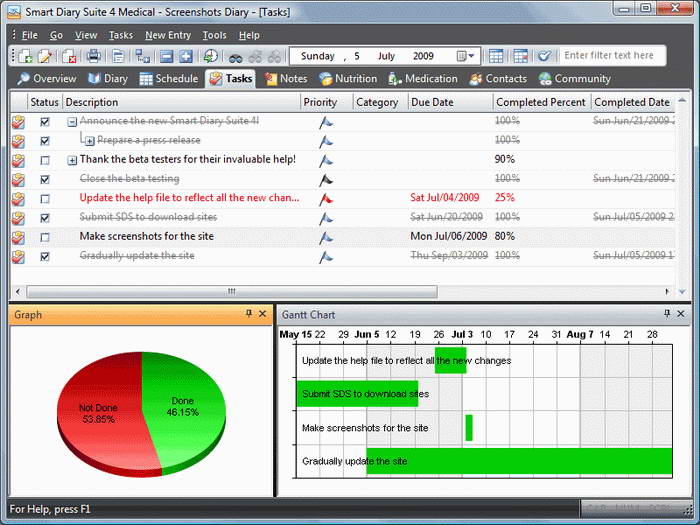Sort by the Priority column header

click(327, 102)
